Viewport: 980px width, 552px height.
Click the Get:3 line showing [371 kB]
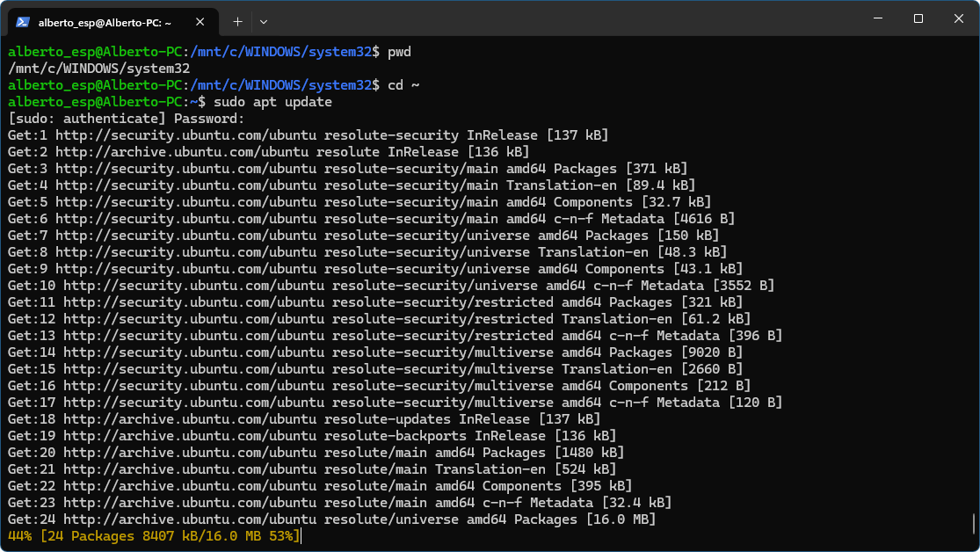click(x=347, y=169)
